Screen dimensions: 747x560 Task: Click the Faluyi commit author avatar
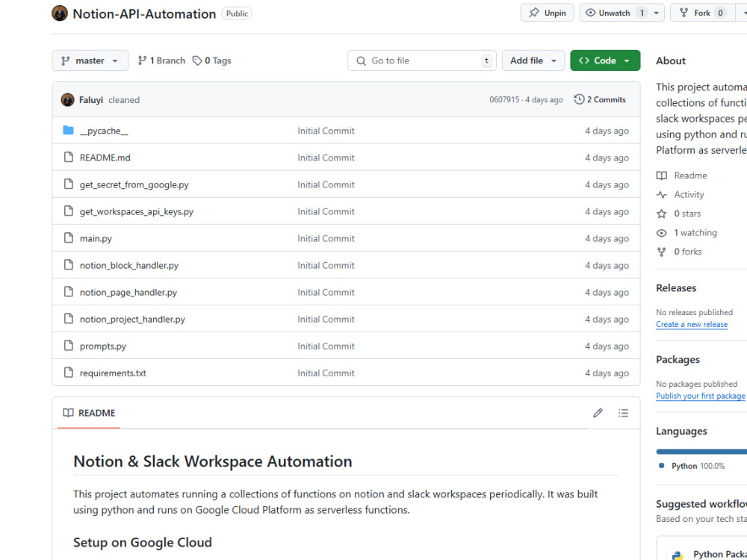click(68, 100)
